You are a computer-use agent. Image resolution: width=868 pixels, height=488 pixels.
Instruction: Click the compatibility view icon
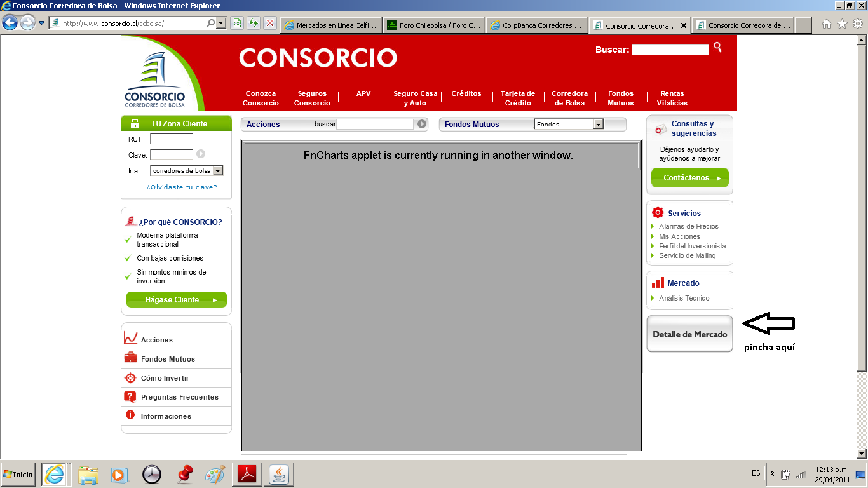pyautogui.click(x=237, y=24)
